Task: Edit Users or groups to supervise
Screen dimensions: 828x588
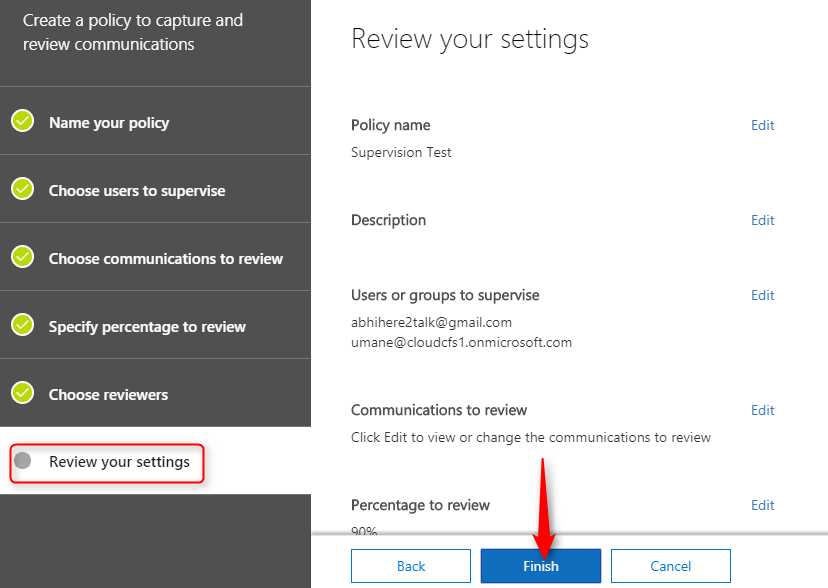Action: pyautogui.click(x=763, y=295)
